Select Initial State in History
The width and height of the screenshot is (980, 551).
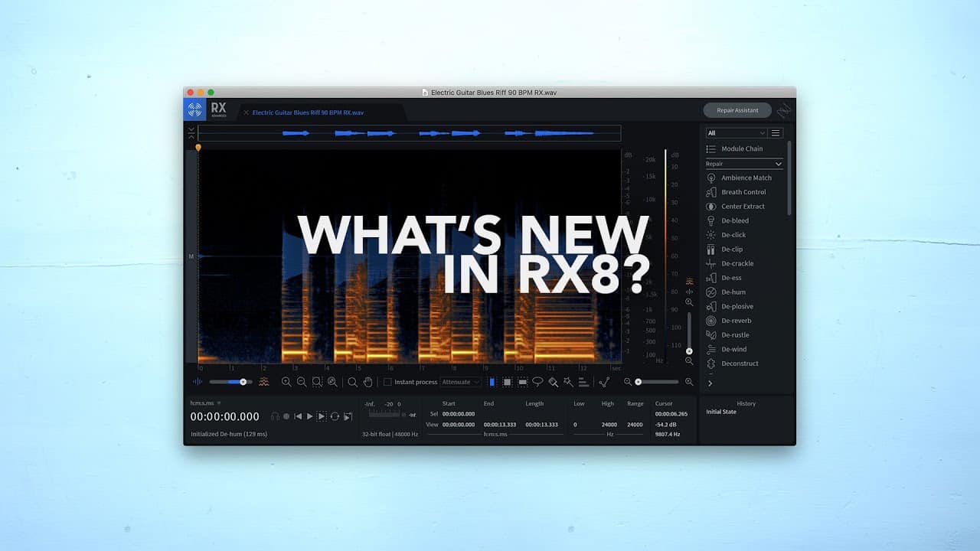(x=721, y=412)
